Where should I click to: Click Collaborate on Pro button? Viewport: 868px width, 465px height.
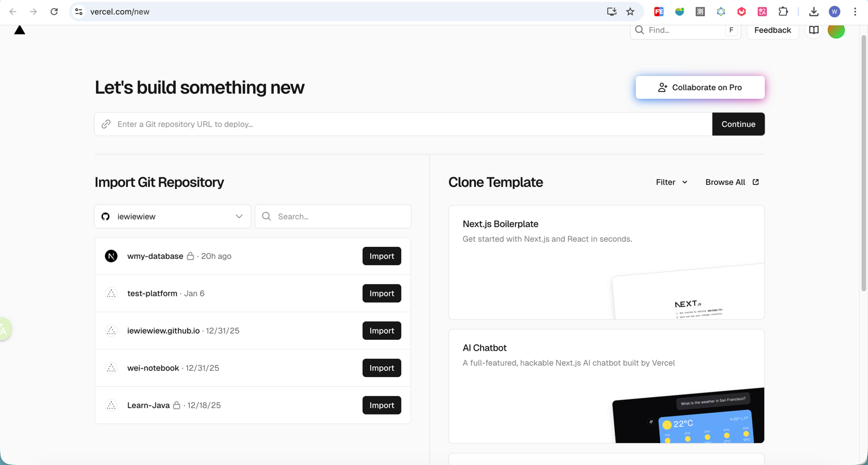700,87
